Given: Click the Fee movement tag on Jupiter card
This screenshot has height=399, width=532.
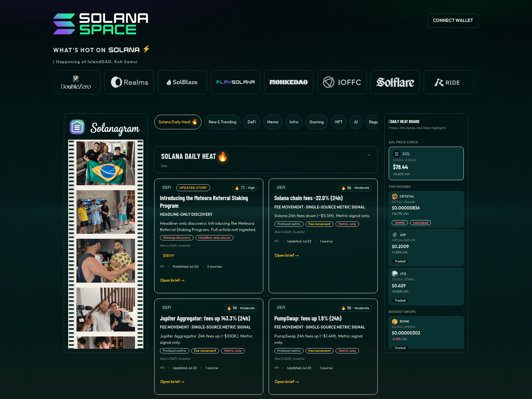Looking at the screenshot, I should (205, 351).
